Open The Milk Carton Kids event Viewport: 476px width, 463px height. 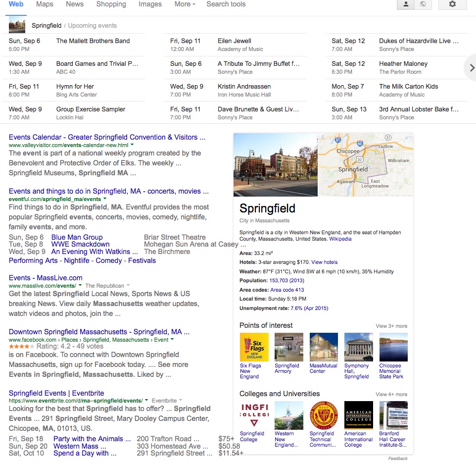click(x=408, y=87)
